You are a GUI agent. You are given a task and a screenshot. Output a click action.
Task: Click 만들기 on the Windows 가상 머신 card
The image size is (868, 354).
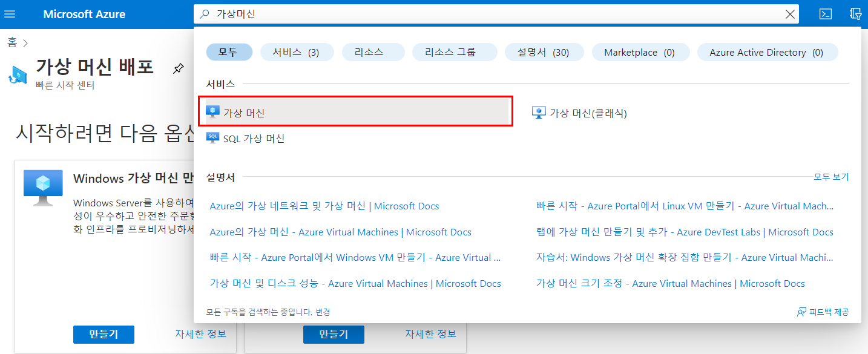click(104, 334)
